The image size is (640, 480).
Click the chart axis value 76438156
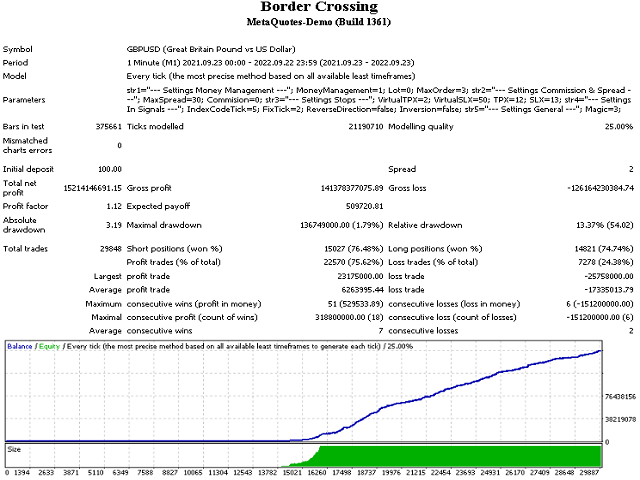620,396
